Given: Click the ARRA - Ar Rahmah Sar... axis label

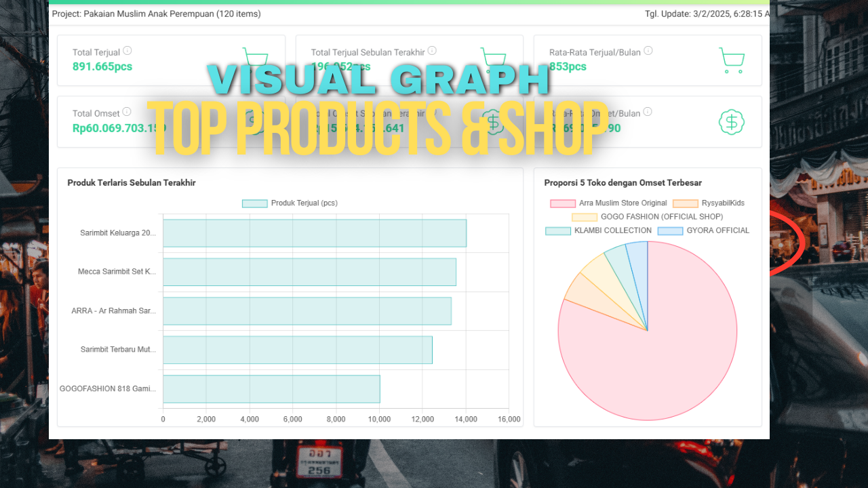Looking at the screenshot, I should pos(114,311).
